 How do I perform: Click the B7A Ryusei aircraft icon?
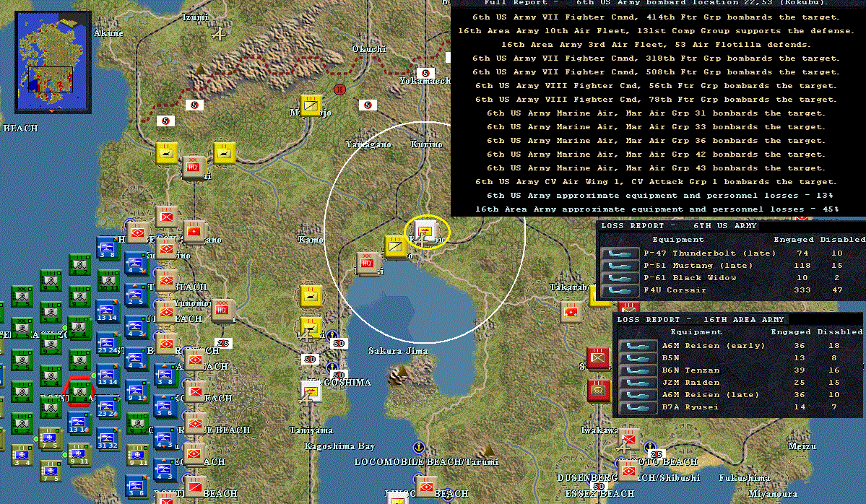coord(637,407)
